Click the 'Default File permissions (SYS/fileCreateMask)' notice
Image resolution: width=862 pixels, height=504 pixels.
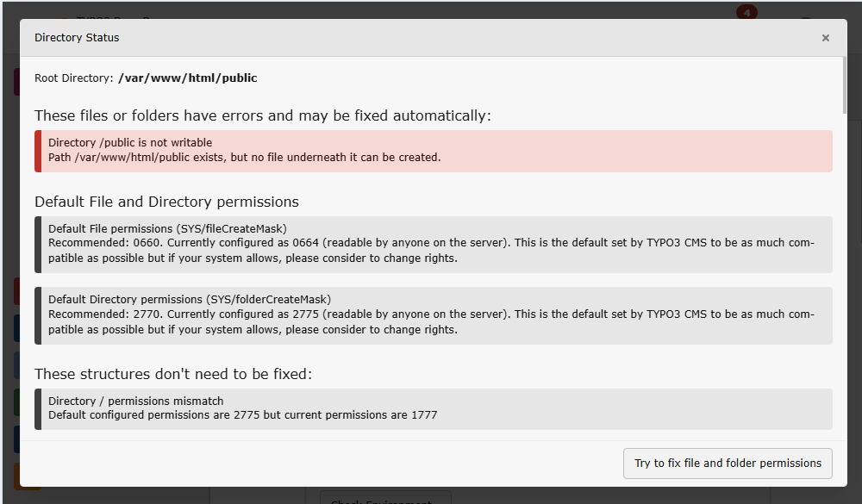coord(434,245)
